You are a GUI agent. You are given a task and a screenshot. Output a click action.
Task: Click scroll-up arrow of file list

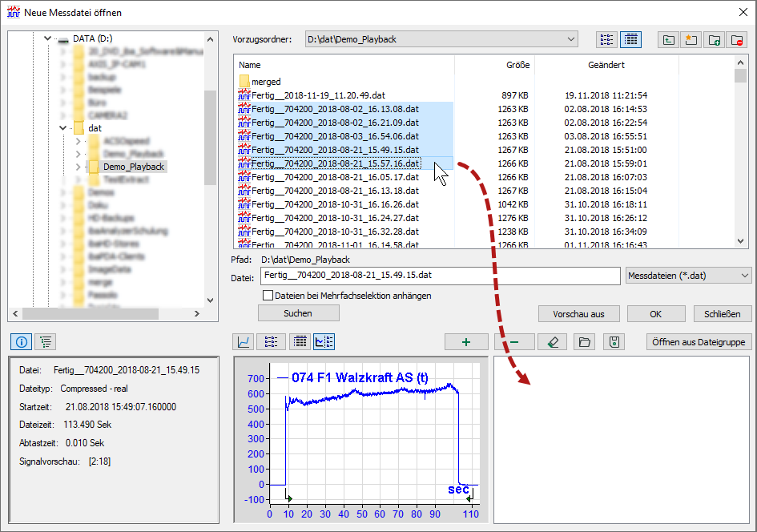coord(741,62)
